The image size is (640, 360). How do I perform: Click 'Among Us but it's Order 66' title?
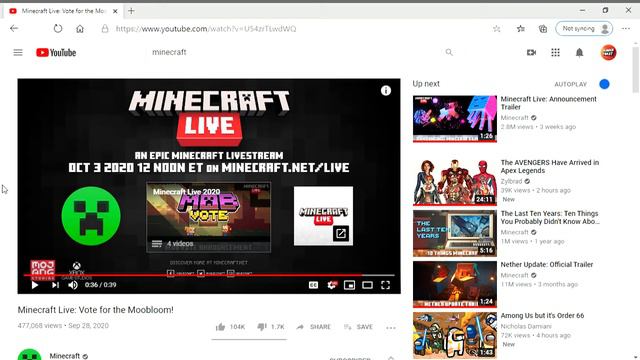click(542, 316)
